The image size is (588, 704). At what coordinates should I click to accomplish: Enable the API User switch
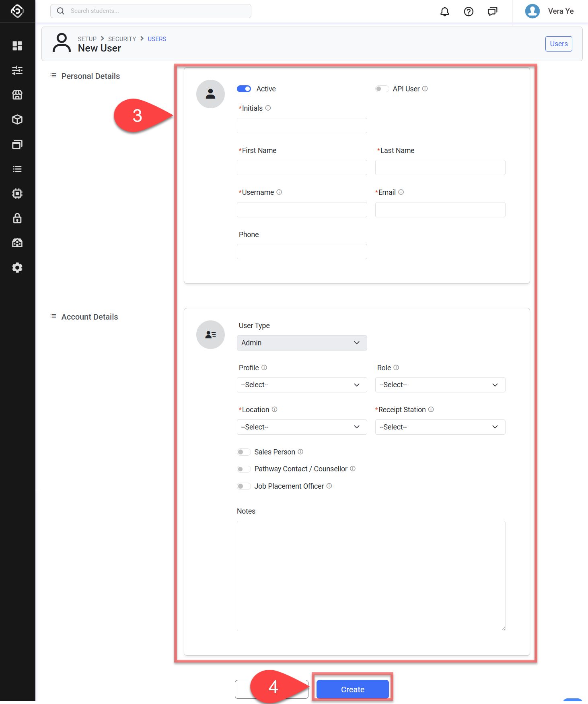click(x=382, y=89)
